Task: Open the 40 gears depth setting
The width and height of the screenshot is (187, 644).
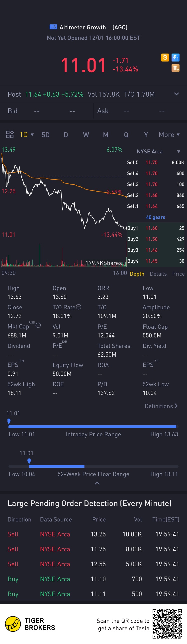Action: coord(156,217)
